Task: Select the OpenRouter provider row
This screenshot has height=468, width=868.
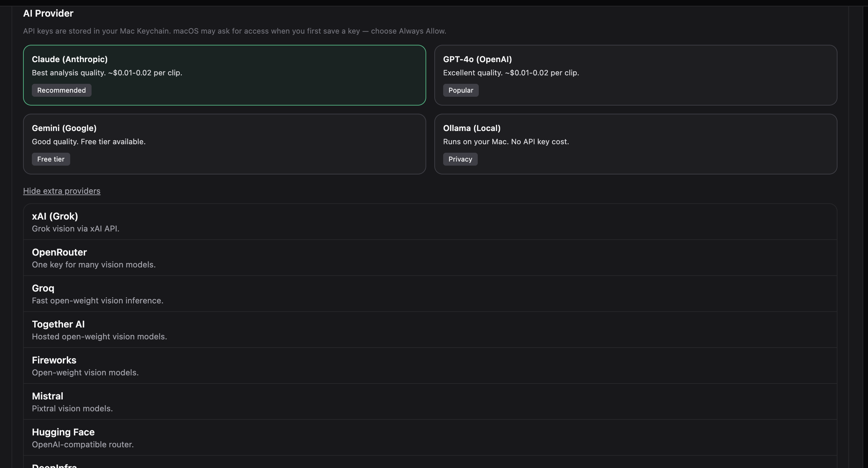Action: click(430, 258)
